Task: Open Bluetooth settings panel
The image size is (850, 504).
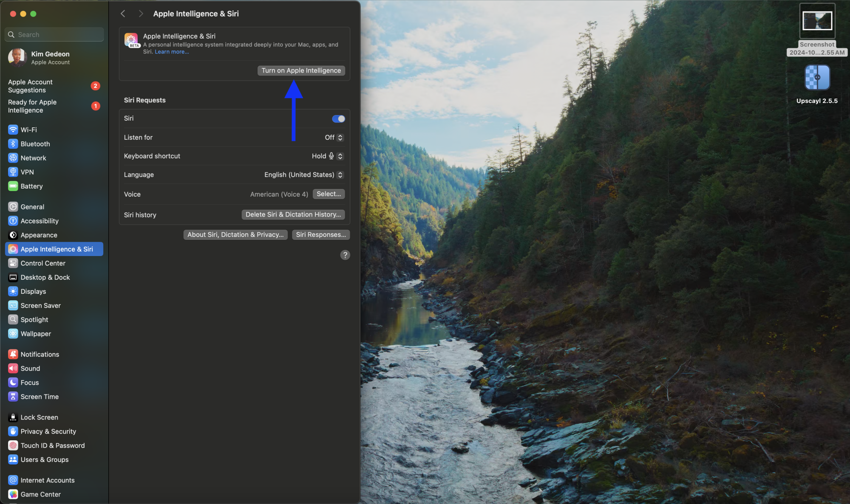Action: pos(35,144)
